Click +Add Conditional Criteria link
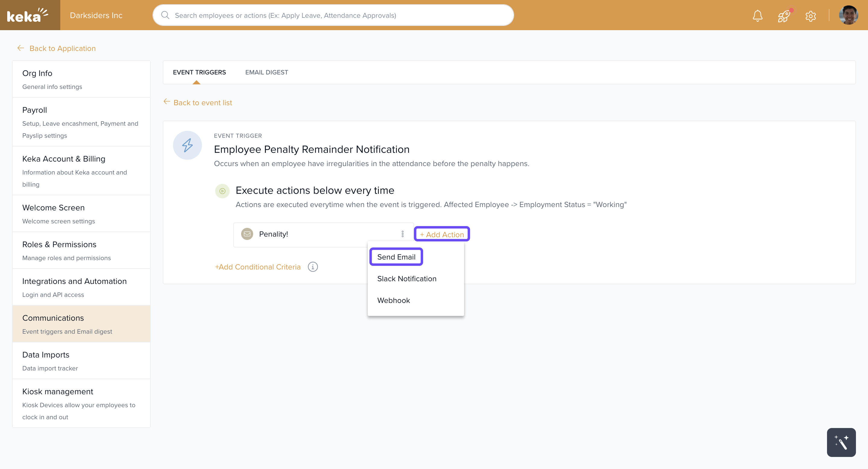Screen dimensions: 868x469 [x=258, y=267]
